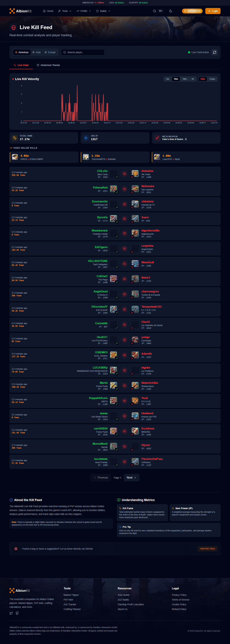Image resolution: width=230 pixels, height=644 pixels.
Task: Switch to the Historical Trends tab
Action: 48,65
